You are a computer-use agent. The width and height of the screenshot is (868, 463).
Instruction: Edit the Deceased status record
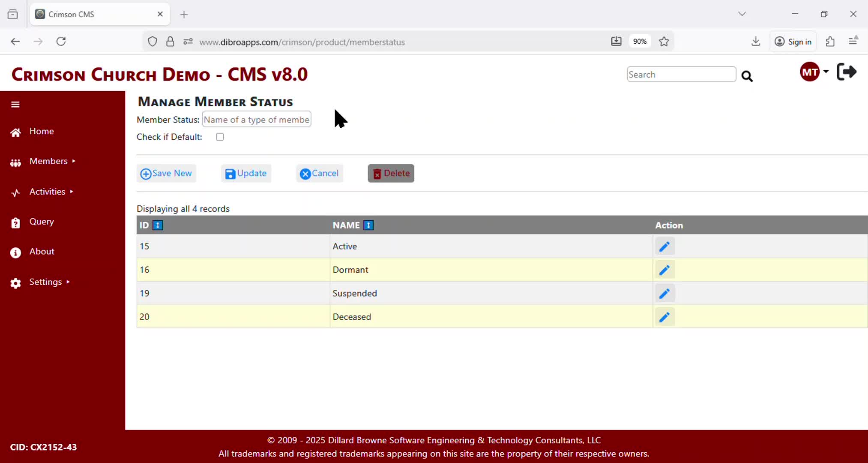pyautogui.click(x=664, y=317)
